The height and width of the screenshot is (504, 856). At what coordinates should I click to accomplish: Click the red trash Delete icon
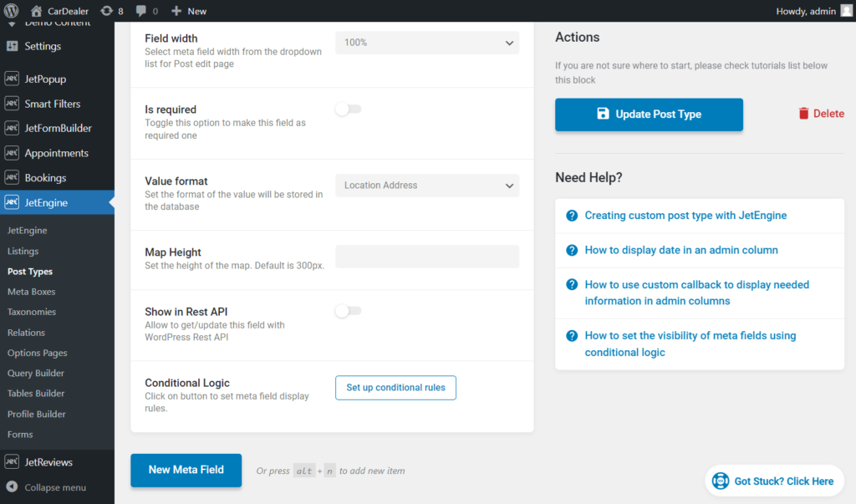pyautogui.click(x=803, y=114)
